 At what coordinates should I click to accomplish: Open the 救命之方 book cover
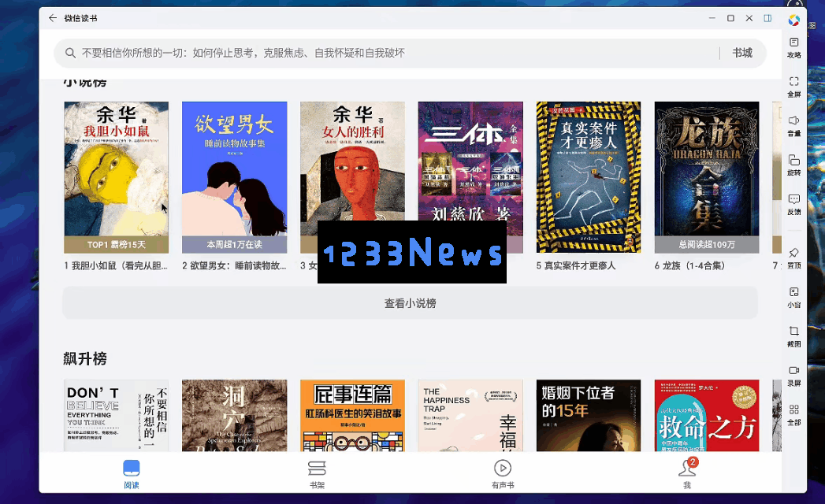[707, 416]
